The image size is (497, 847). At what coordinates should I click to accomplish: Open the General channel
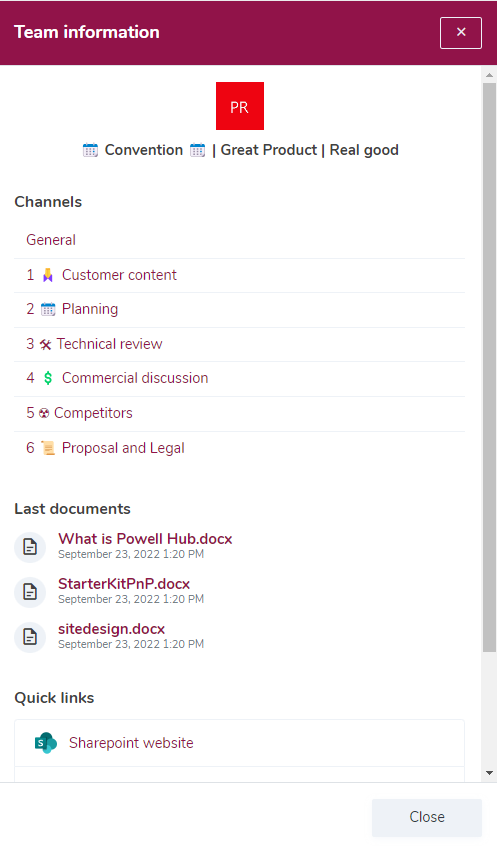click(x=239, y=240)
